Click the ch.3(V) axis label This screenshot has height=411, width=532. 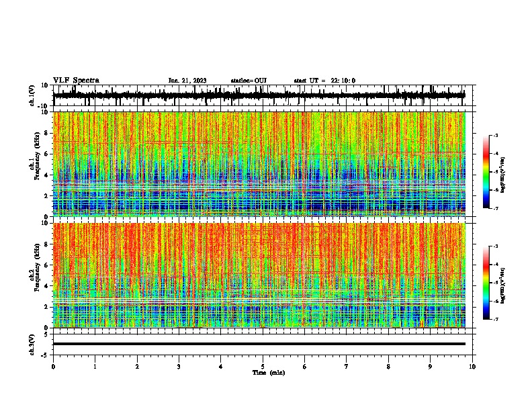click(32, 345)
